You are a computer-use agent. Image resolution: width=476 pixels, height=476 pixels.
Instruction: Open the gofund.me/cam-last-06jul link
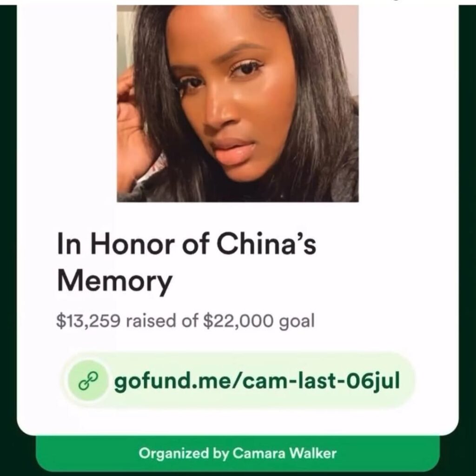click(238, 381)
